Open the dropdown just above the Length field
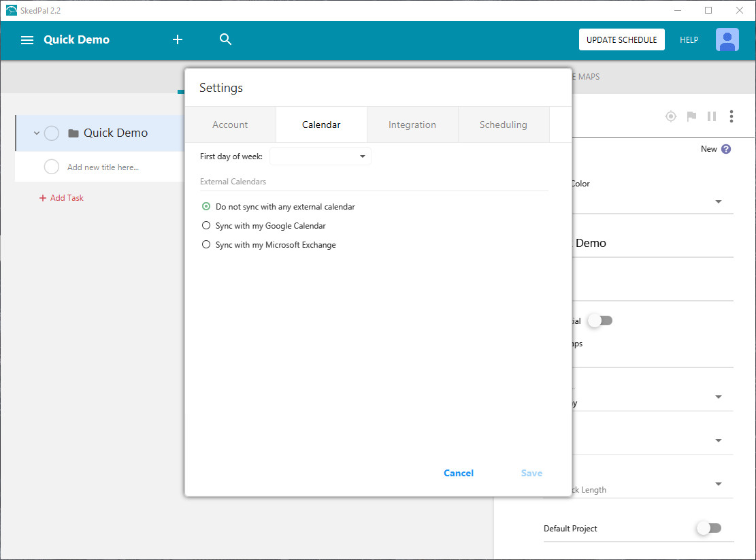 click(719, 440)
